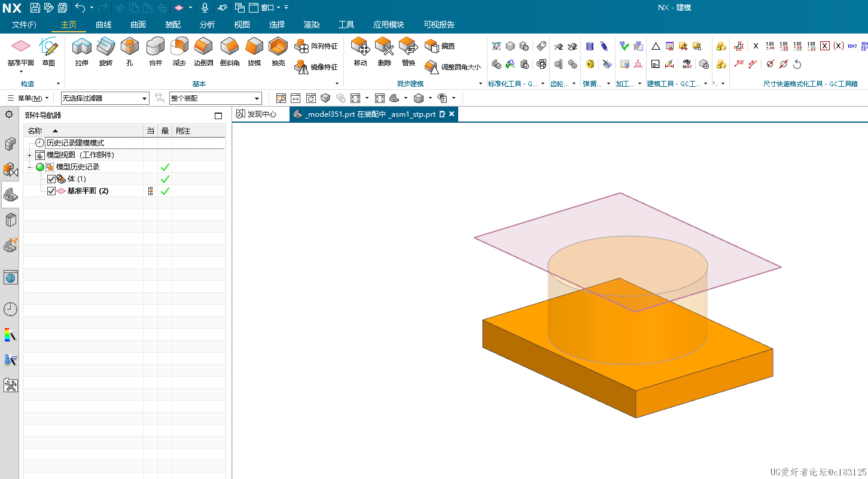
Task: Select the 拉伸 (Extrude) tool
Action: coord(81,51)
